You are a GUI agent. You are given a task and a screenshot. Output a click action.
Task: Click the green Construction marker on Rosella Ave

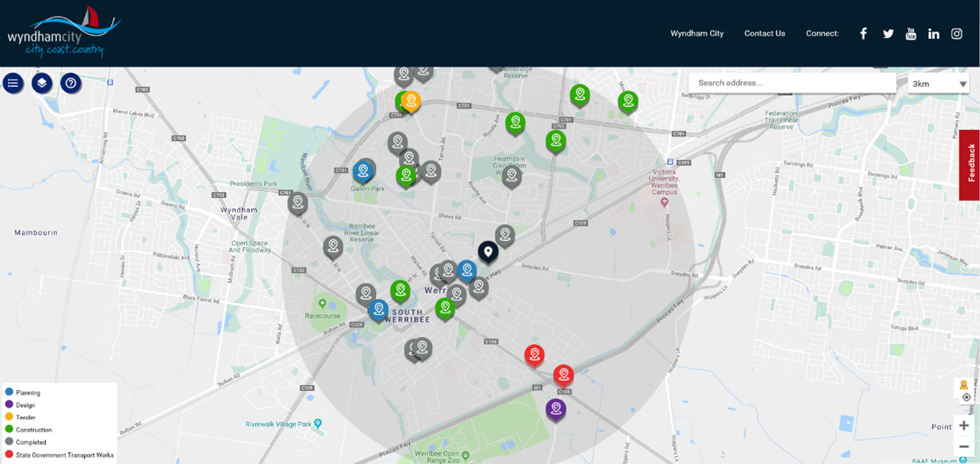point(516,123)
